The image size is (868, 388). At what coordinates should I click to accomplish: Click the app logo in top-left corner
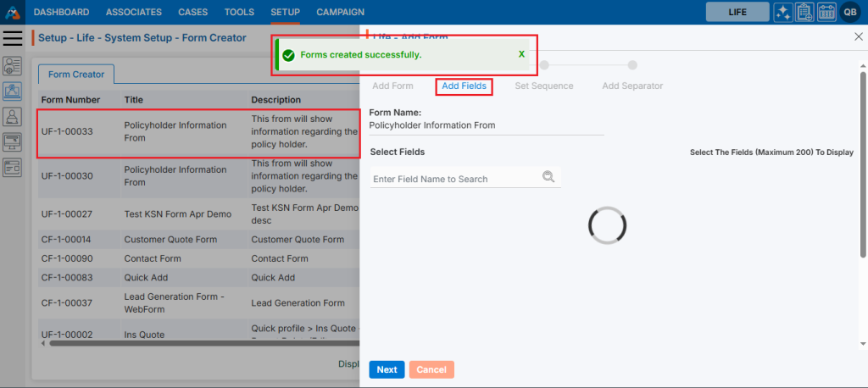[x=12, y=12]
